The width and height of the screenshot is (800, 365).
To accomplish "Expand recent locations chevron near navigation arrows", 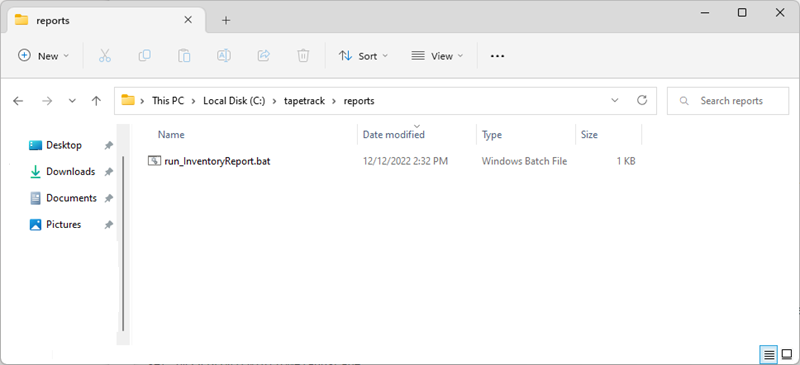I will [x=72, y=101].
